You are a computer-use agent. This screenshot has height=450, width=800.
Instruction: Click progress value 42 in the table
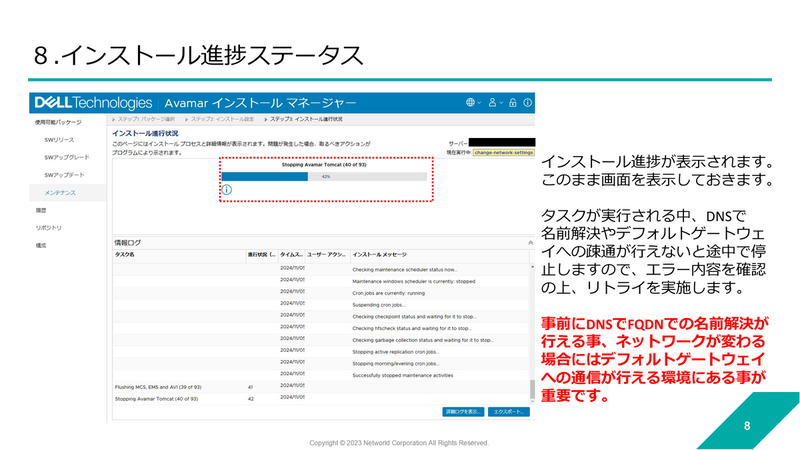(x=251, y=399)
